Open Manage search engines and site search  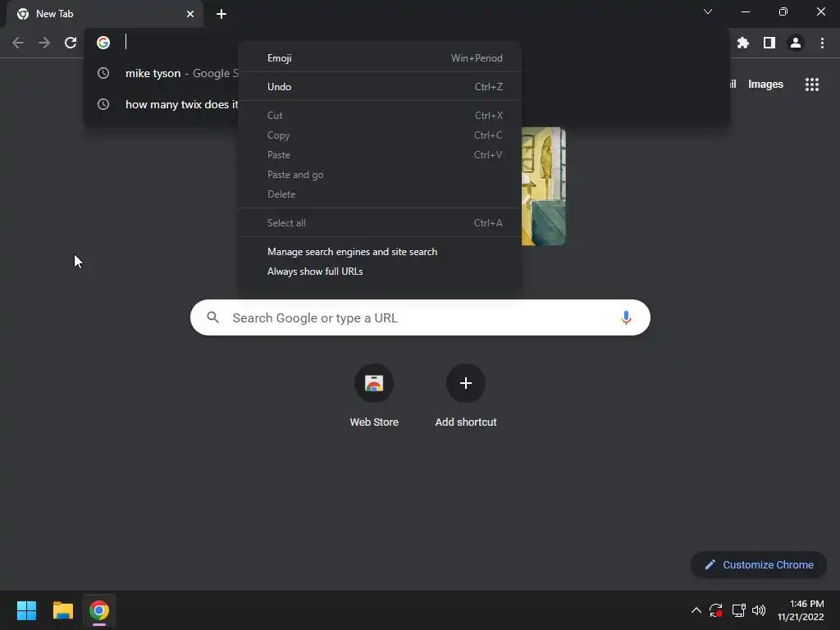click(380, 252)
